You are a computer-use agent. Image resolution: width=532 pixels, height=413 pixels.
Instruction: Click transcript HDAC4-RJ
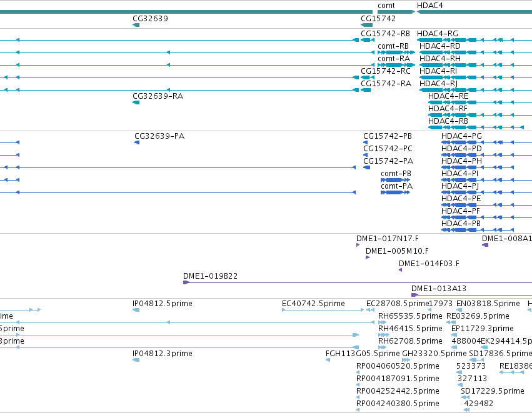(x=438, y=84)
